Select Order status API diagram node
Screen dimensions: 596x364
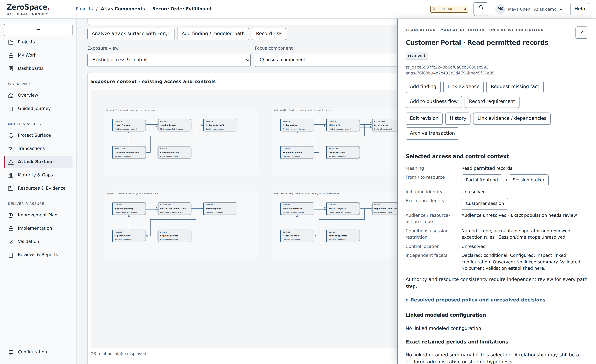click(220, 125)
